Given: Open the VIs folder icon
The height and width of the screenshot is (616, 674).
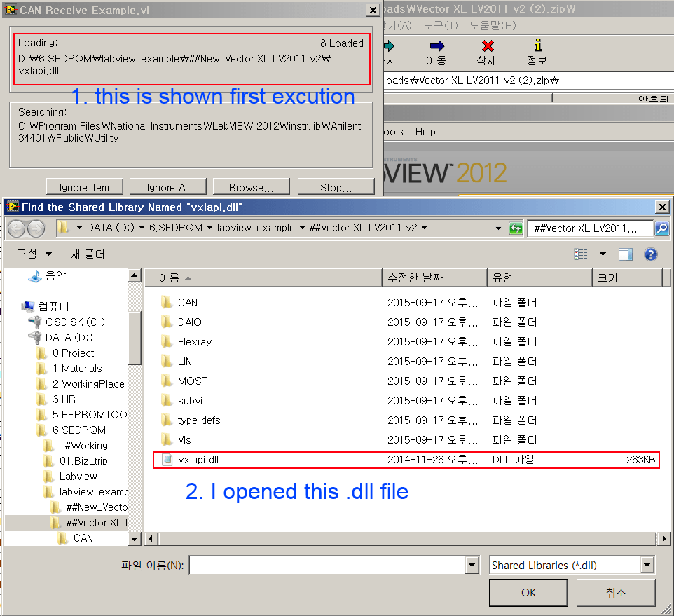Looking at the screenshot, I should (167, 440).
